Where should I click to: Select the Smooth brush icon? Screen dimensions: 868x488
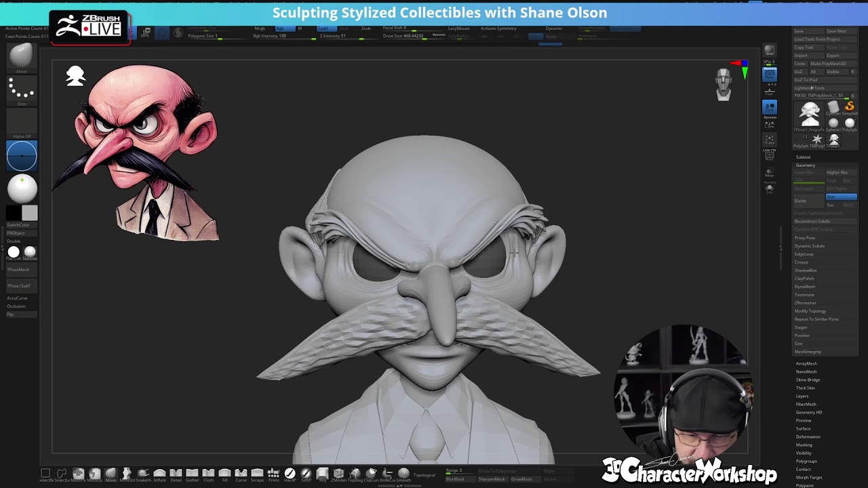pyautogui.click(x=403, y=474)
